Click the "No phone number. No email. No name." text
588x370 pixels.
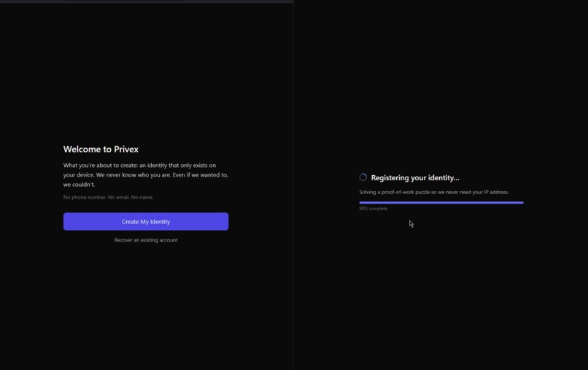point(109,197)
